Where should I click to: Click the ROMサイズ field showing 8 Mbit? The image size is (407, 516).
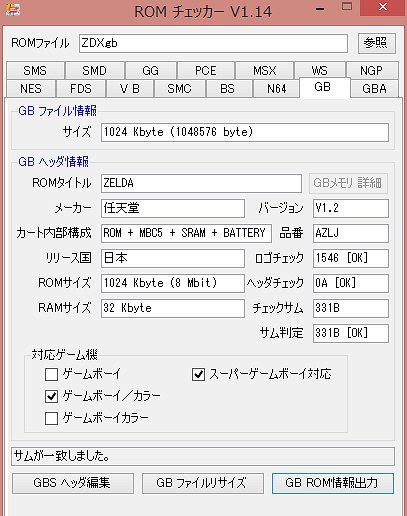pos(173,283)
